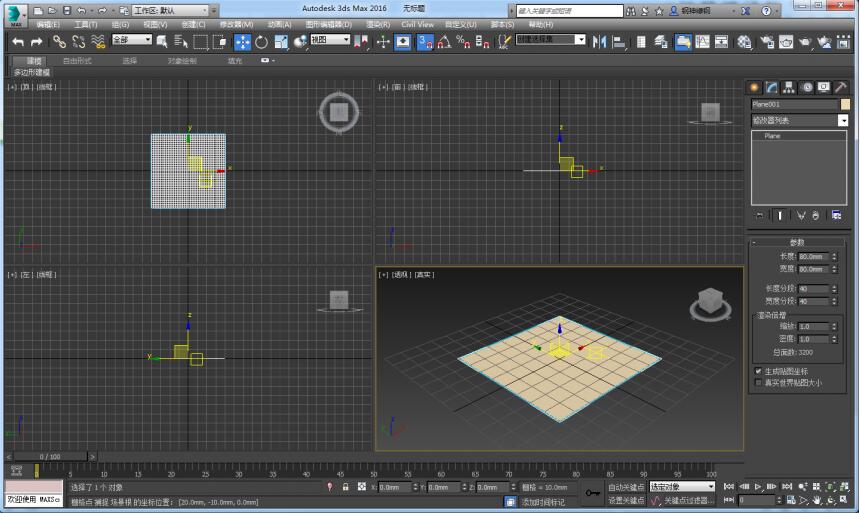Disable 生成贴图坐标 checkbox
The image size is (860, 513).
[757, 371]
